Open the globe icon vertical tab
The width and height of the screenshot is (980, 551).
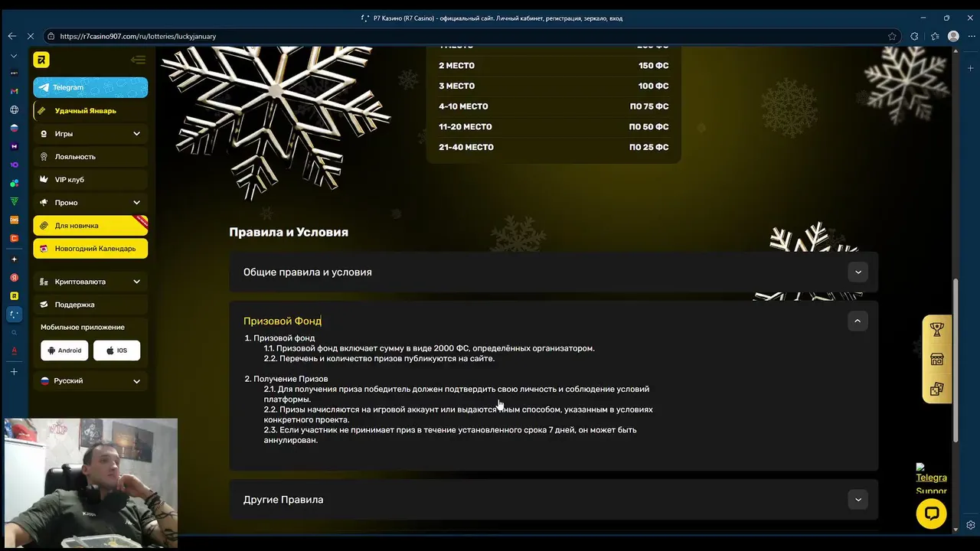14,109
